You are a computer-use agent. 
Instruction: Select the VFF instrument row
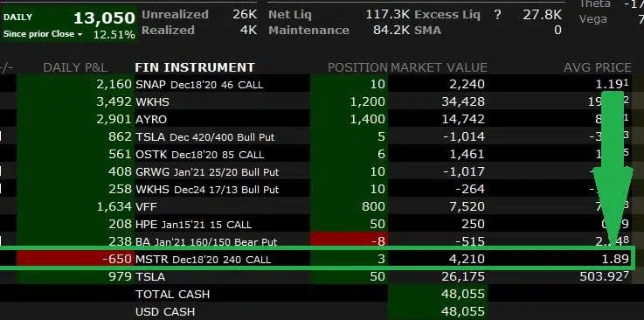point(322,206)
